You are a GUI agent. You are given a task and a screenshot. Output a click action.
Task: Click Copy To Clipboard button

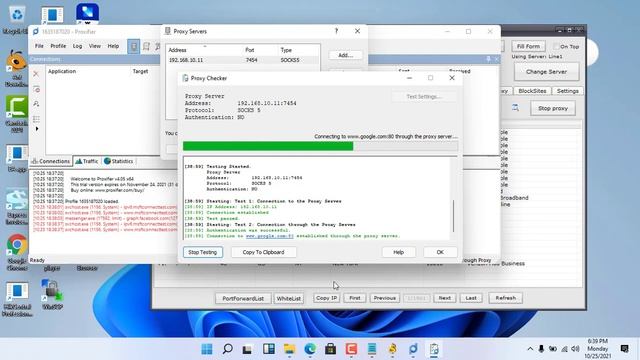tap(263, 252)
